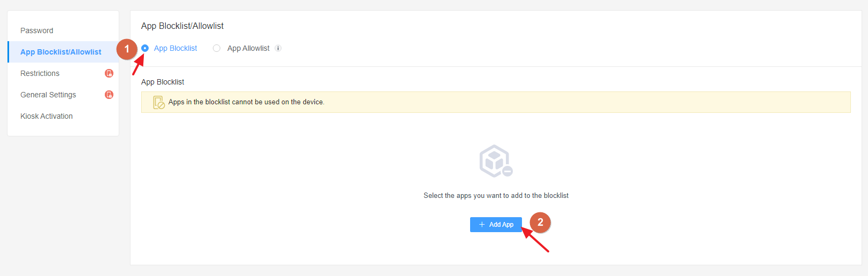Choose the App Allowlist radio option

tap(217, 48)
